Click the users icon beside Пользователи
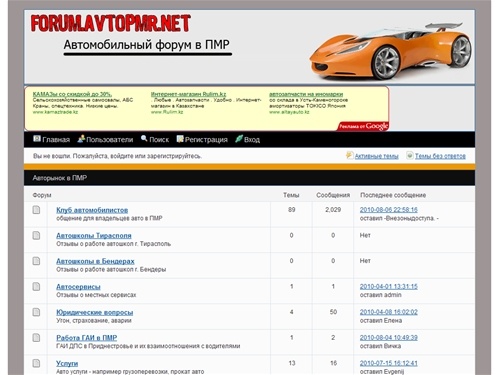Image resolution: width=500 pixels, height=375 pixels. tap(81, 139)
